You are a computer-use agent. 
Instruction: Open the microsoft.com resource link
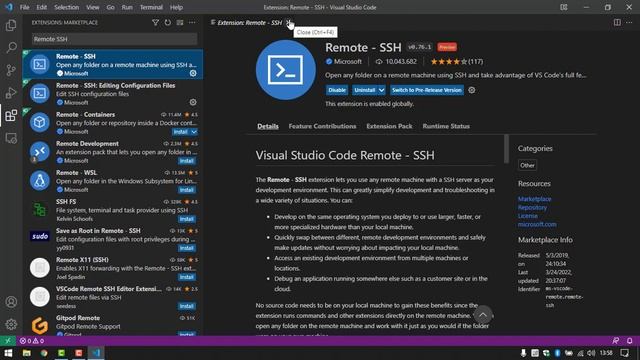point(537,224)
